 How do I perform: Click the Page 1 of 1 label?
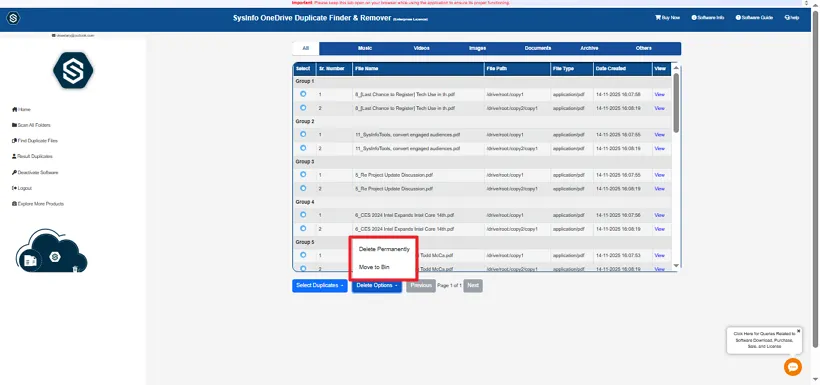tap(449, 286)
